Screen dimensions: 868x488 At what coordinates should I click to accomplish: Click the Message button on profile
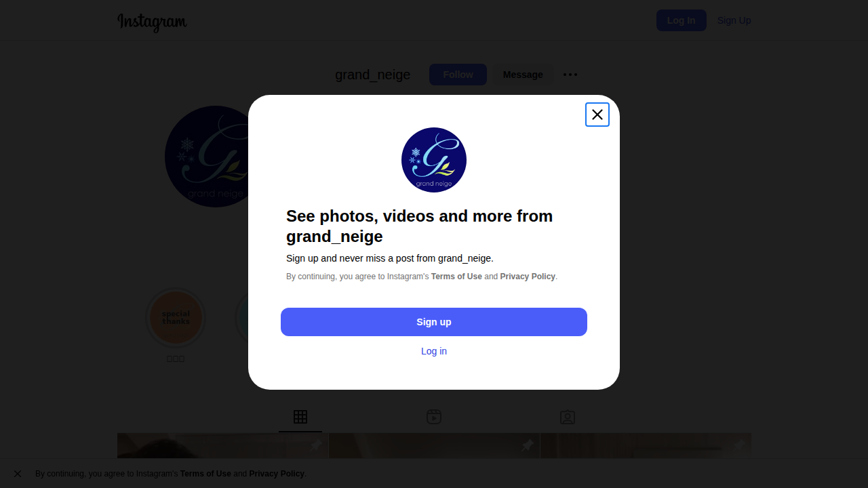523,75
